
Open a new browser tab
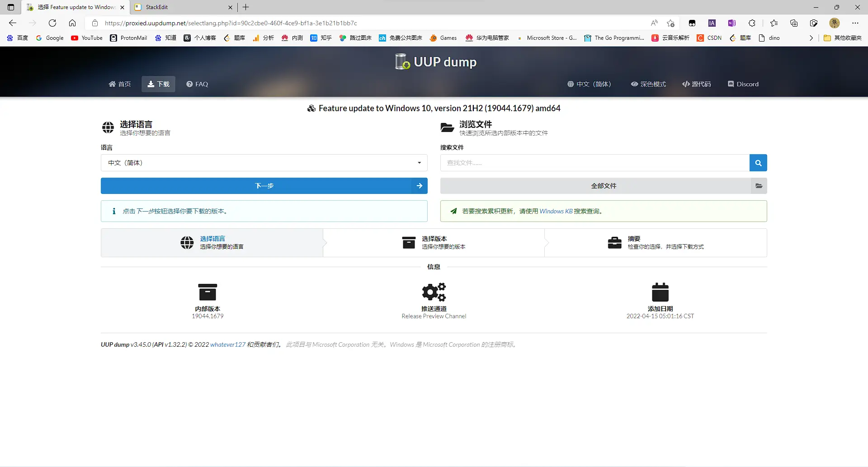pyautogui.click(x=246, y=7)
